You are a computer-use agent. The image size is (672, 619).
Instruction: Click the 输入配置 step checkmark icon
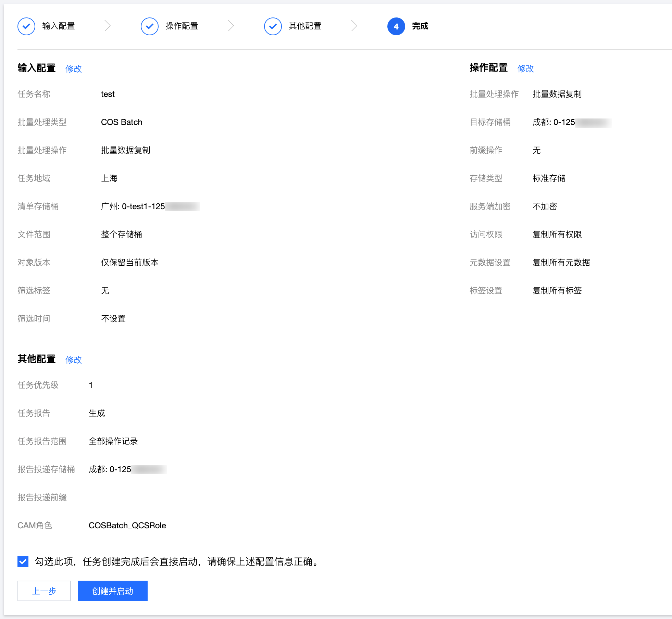pyautogui.click(x=26, y=26)
